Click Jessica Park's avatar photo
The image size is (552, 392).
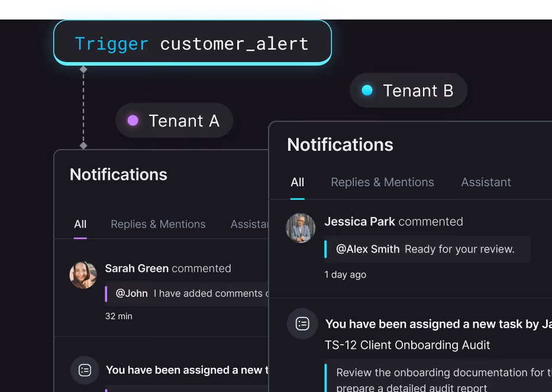click(x=301, y=228)
